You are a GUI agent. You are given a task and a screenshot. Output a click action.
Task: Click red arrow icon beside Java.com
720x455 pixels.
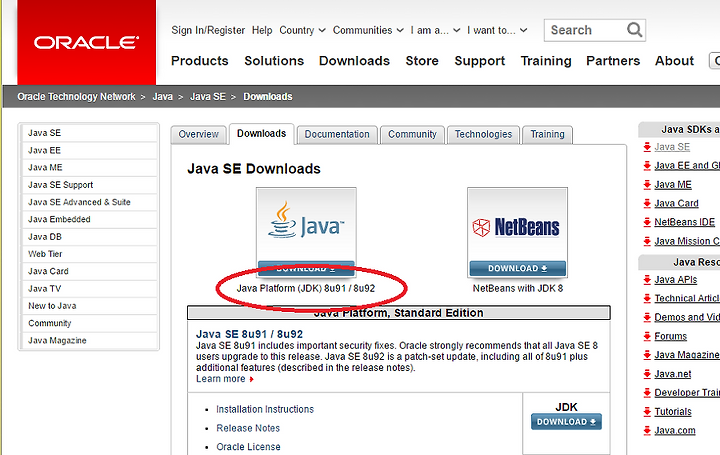[647, 430]
